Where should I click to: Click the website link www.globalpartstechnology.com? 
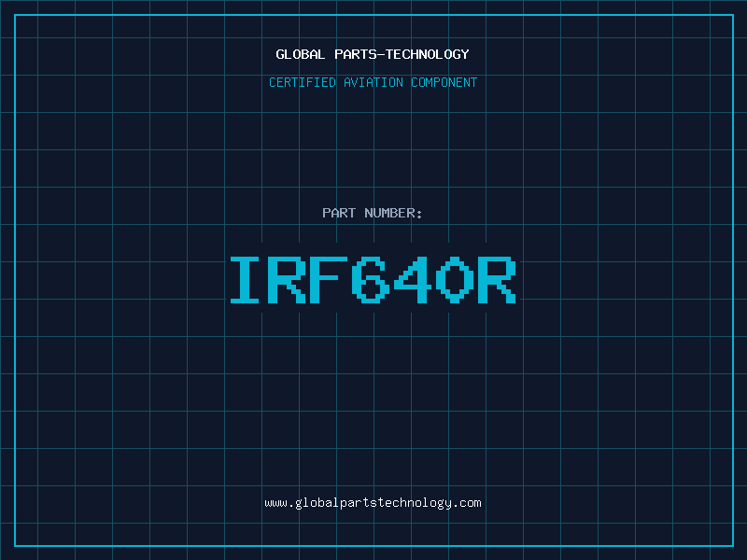(373, 503)
